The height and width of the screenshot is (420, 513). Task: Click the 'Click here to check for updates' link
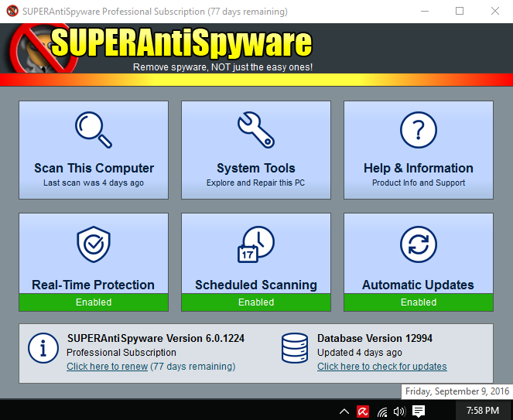pyautogui.click(x=381, y=367)
